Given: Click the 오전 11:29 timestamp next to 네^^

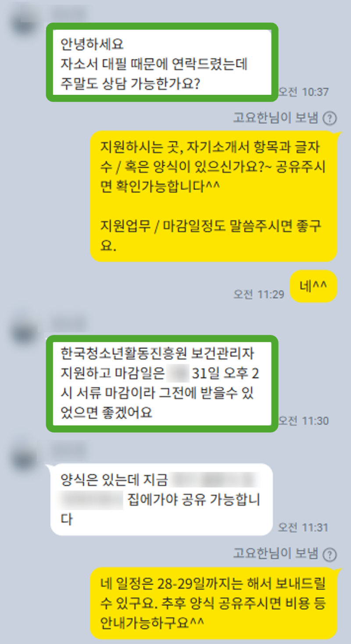Looking at the screenshot, I should click(x=259, y=294).
